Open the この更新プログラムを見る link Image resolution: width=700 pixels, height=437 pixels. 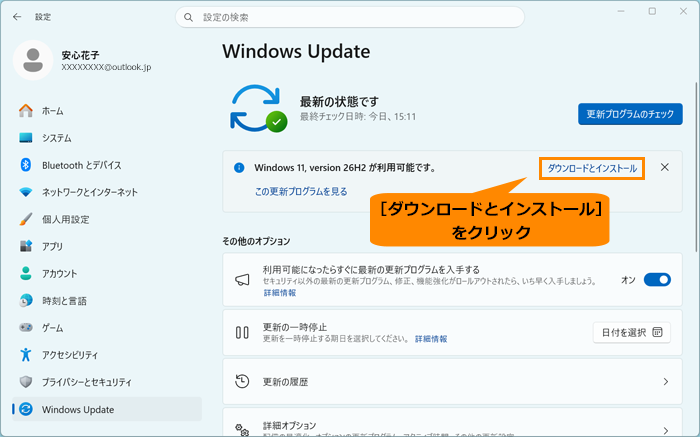coord(301,191)
